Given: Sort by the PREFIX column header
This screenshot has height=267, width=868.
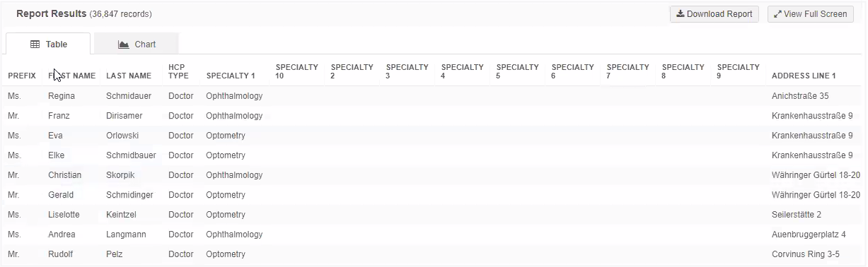Looking at the screenshot, I should pos(22,76).
